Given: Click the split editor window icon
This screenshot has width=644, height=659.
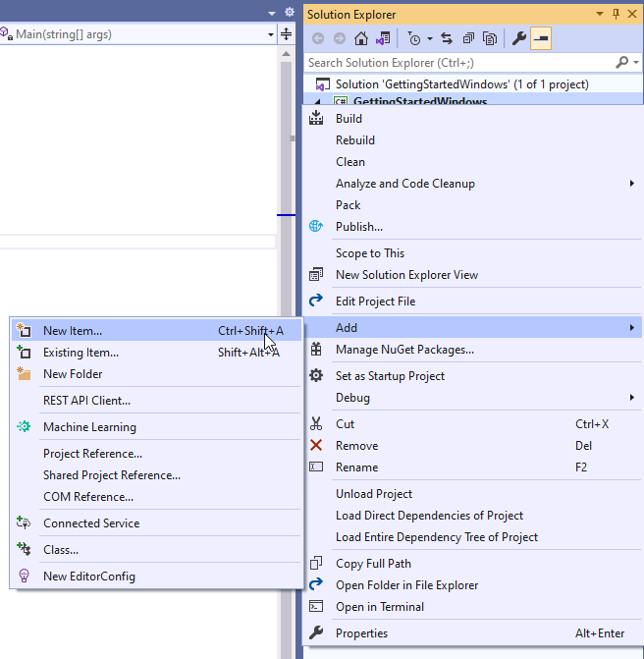Looking at the screenshot, I should click(x=286, y=34).
